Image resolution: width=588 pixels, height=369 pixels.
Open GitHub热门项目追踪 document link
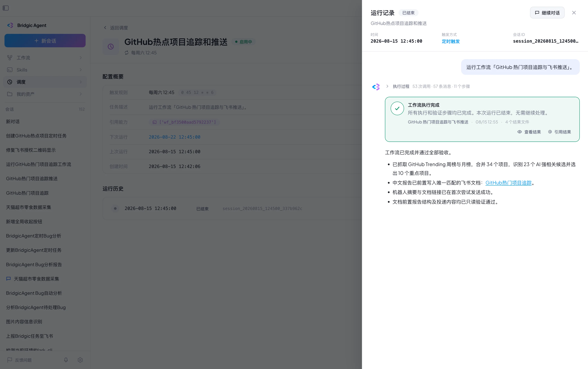(508, 183)
